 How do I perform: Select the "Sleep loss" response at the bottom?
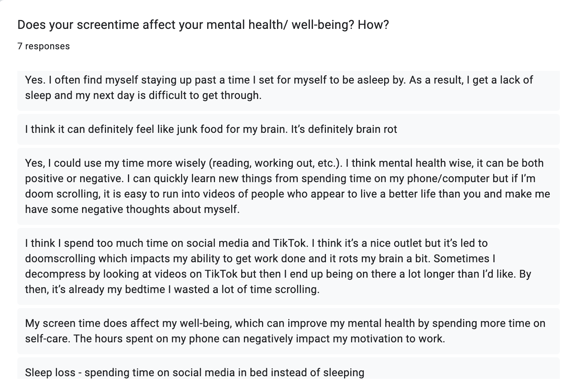[x=288, y=368]
